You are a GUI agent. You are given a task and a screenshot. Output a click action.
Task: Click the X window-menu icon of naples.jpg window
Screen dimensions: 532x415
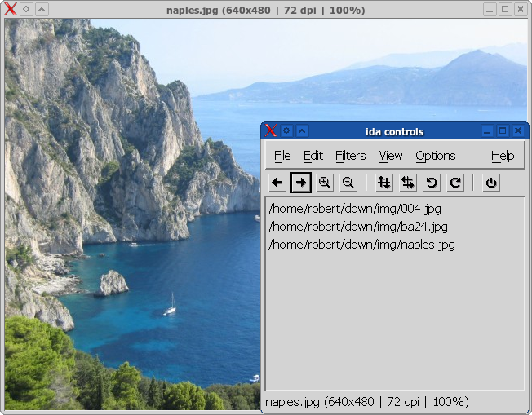click(10, 9)
